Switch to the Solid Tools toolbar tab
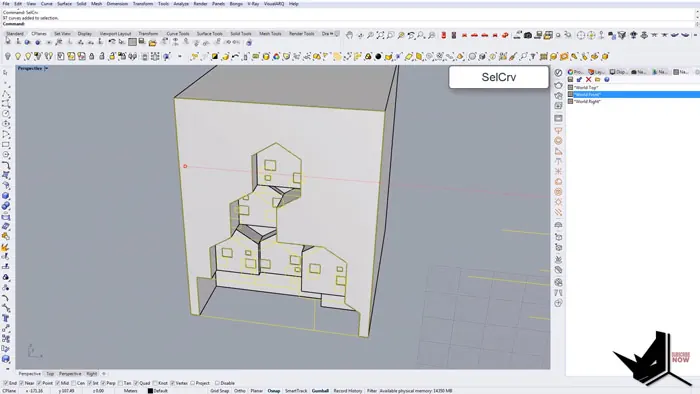Viewport: 700px width, 394px height. coord(241,33)
